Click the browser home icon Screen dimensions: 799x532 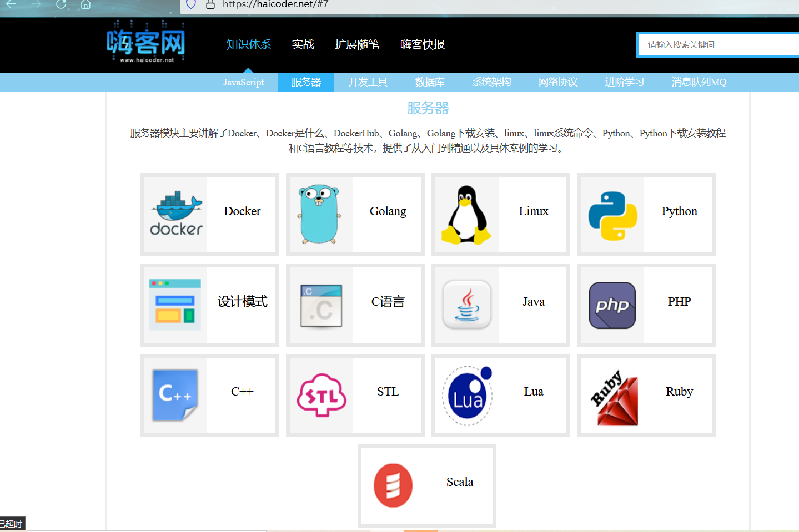pos(86,4)
